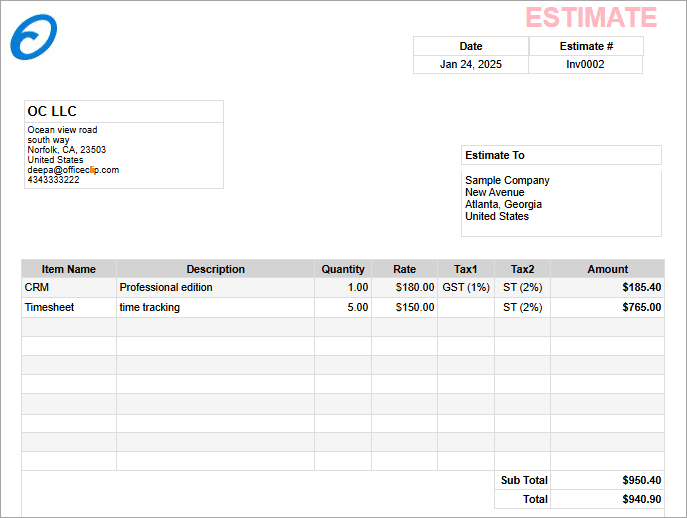This screenshot has width=687, height=518.
Task: Click the blue OfficeClip logo icon
Action: coord(33,37)
